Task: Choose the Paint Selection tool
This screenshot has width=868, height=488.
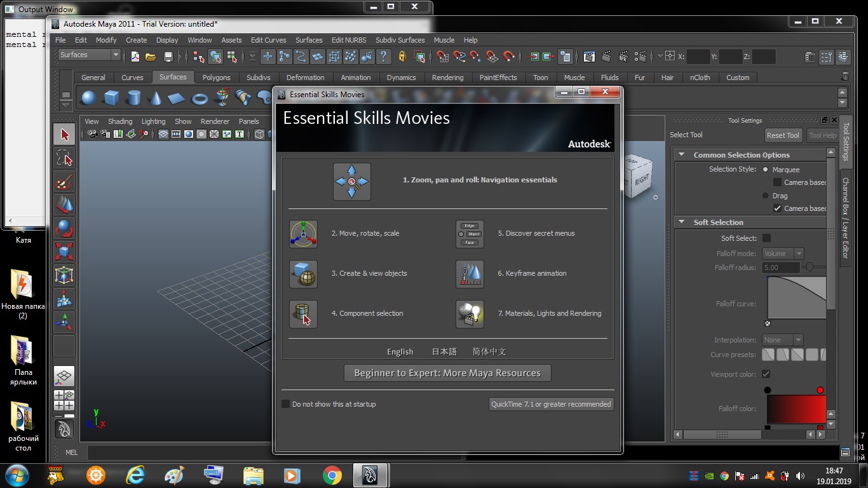Action: [64, 181]
